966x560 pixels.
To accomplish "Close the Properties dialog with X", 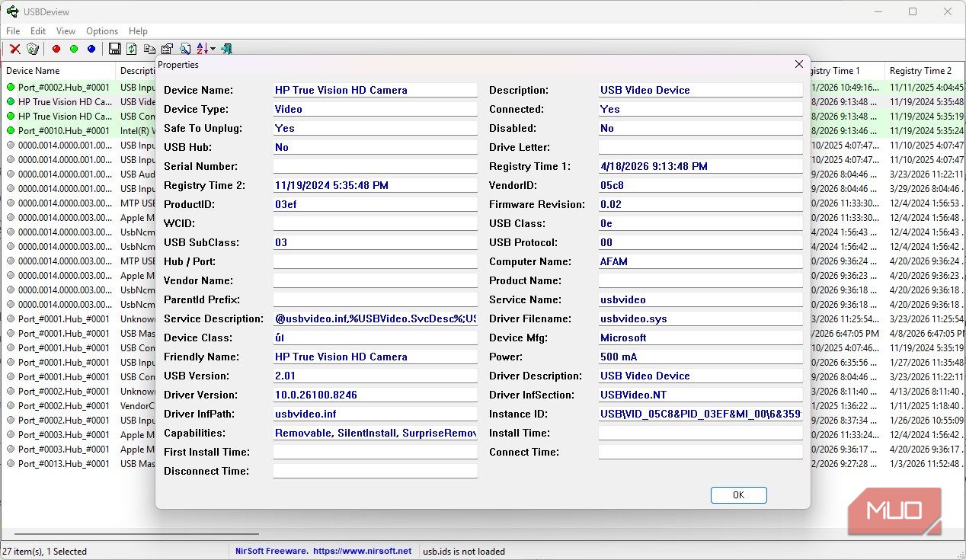I will click(798, 65).
